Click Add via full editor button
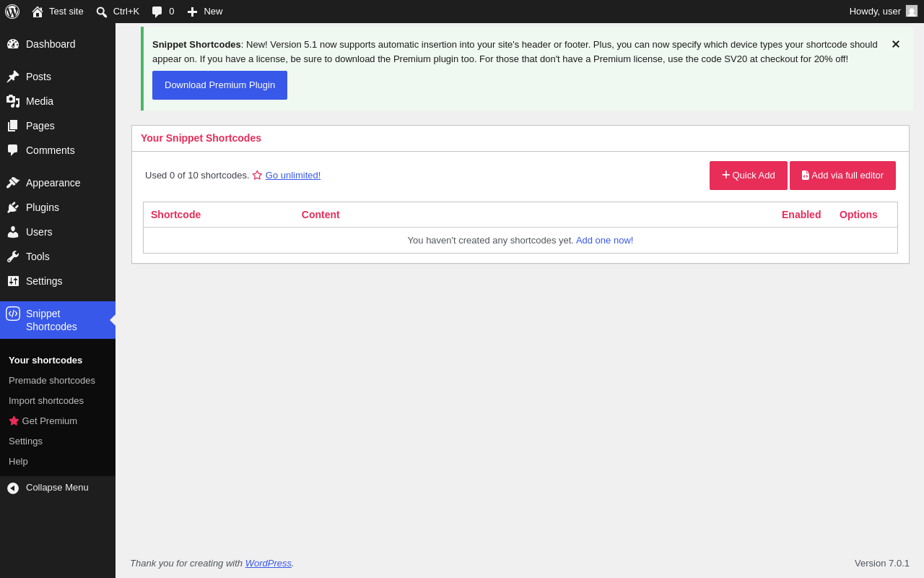This screenshot has width=924, height=578. pos(842,176)
